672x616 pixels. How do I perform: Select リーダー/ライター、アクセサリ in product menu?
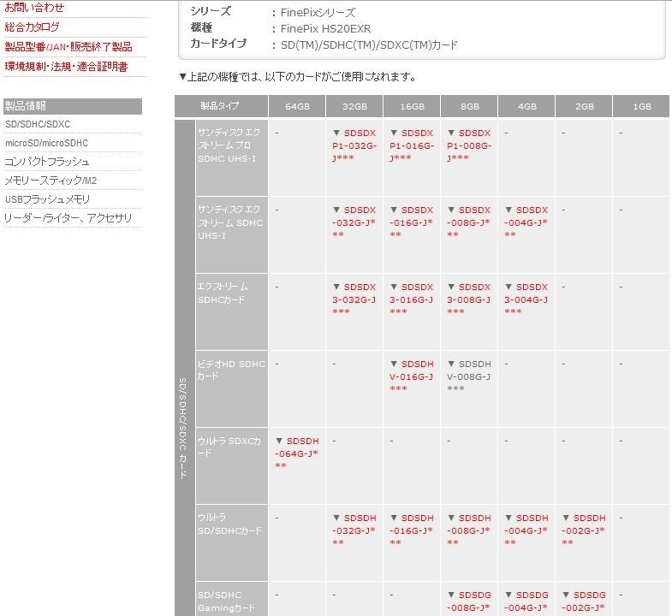[68, 218]
